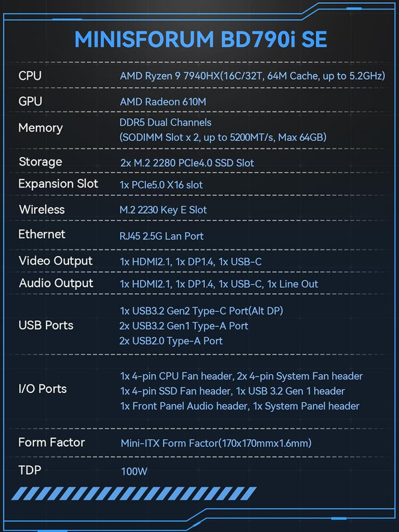This screenshot has width=399, height=532.
Task: Click the RJ45 2.5G Lan Port value
Action: (x=162, y=236)
